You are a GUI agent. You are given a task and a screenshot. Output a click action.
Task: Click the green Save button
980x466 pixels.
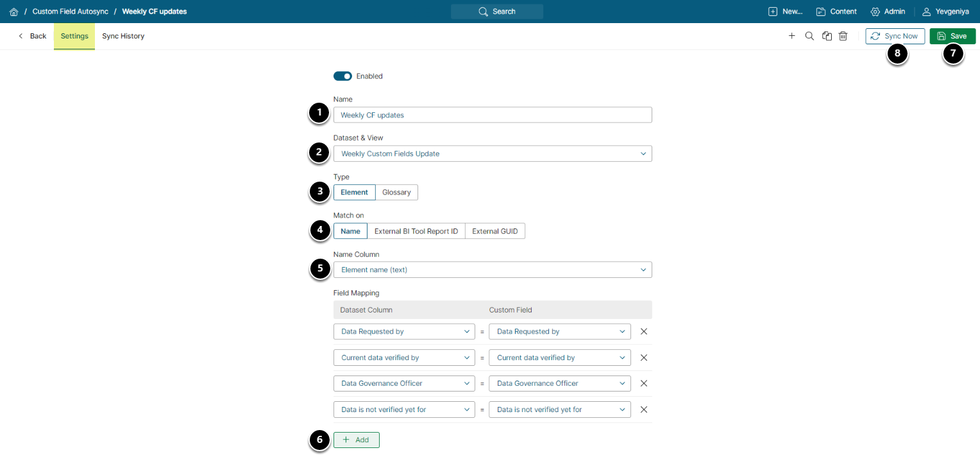click(952, 37)
